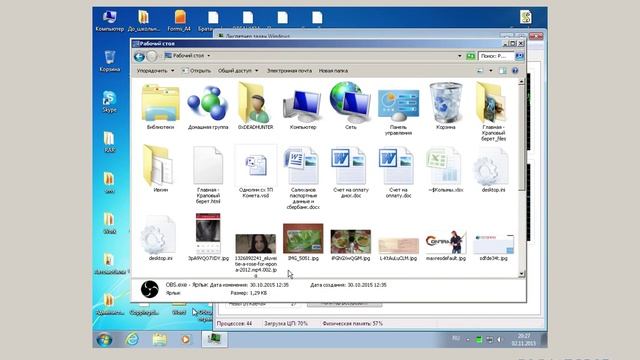Select the Excel .xlsx temp file
The width and height of the screenshot is (640, 360).
click(x=446, y=169)
